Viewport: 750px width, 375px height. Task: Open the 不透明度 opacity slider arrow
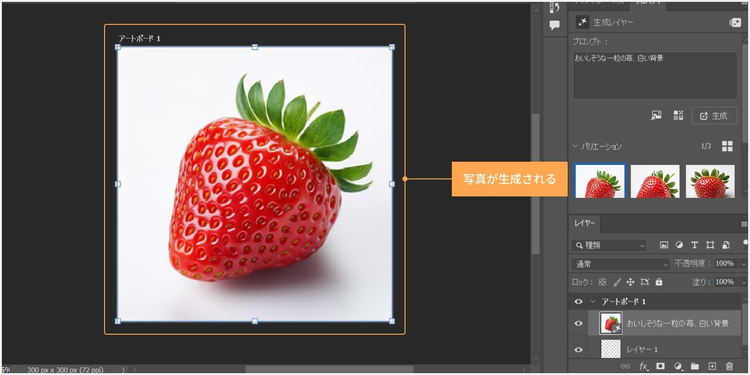[x=743, y=264]
